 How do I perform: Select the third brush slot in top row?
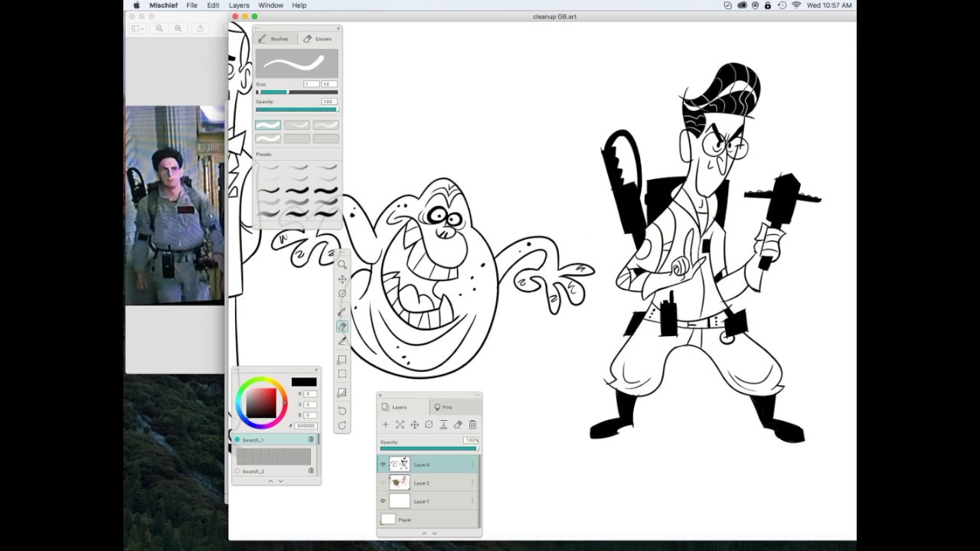pos(325,125)
